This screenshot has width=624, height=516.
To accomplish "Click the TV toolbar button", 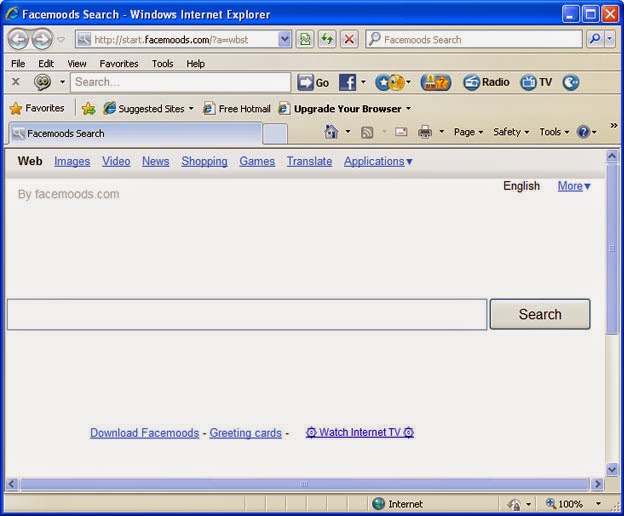I will (536, 83).
